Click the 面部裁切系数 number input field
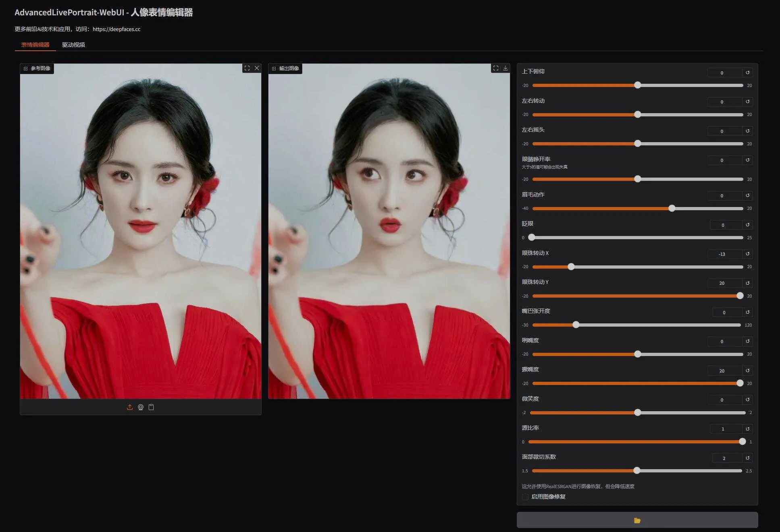 (726, 458)
